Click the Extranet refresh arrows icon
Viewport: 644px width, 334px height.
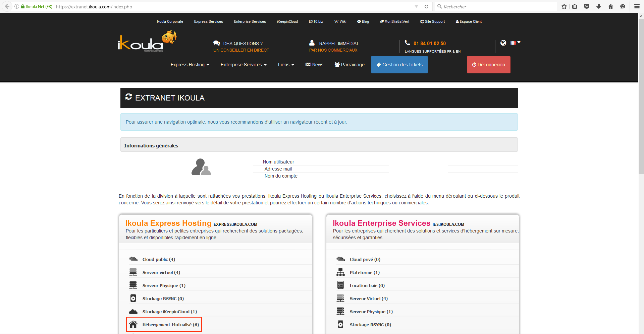pos(128,97)
